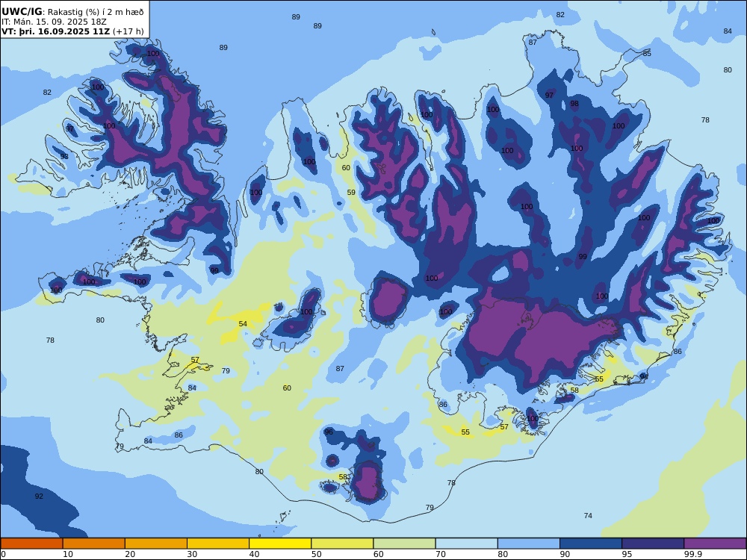The image size is (747, 560).
Task: Click the legend tick label '95'
Action: pos(627,554)
